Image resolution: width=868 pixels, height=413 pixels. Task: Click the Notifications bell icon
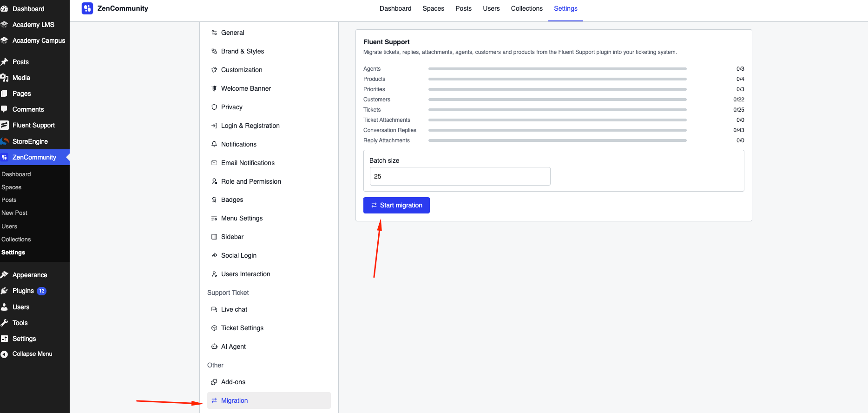point(214,144)
